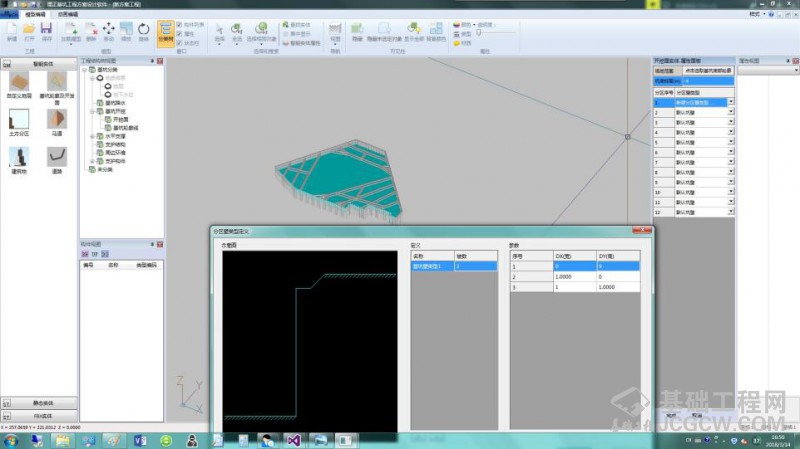The image size is (800, 449).
Task: Click the Windows Start button
Action: 12,440
